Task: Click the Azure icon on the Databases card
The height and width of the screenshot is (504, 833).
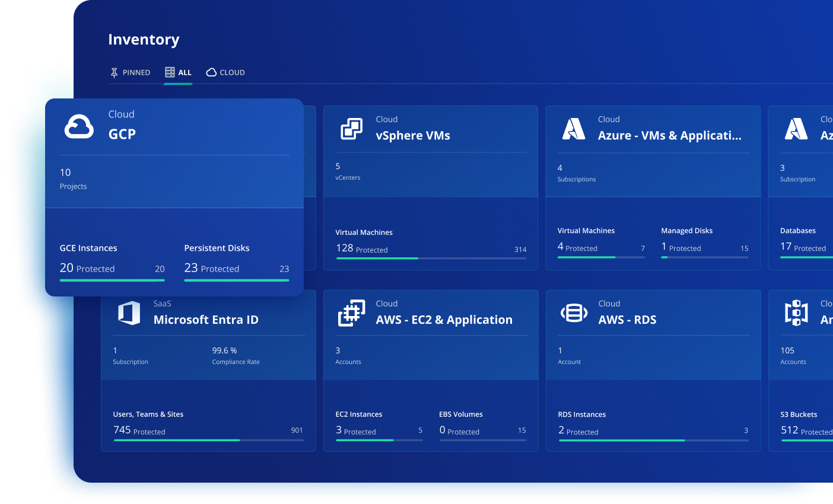Action: pyautogui.click(x=796, y=128)
